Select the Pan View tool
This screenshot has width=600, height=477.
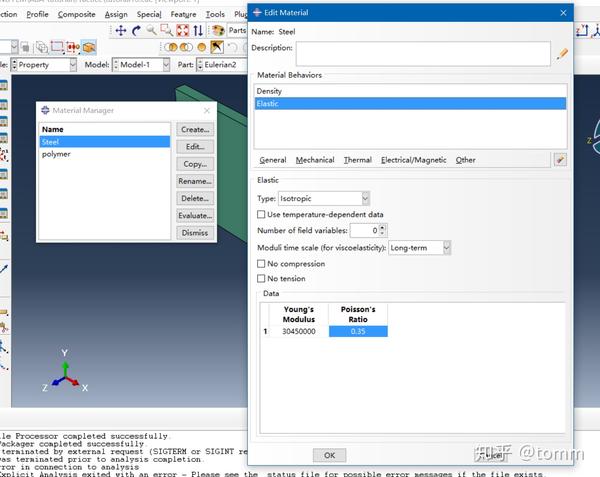(121, 31)
